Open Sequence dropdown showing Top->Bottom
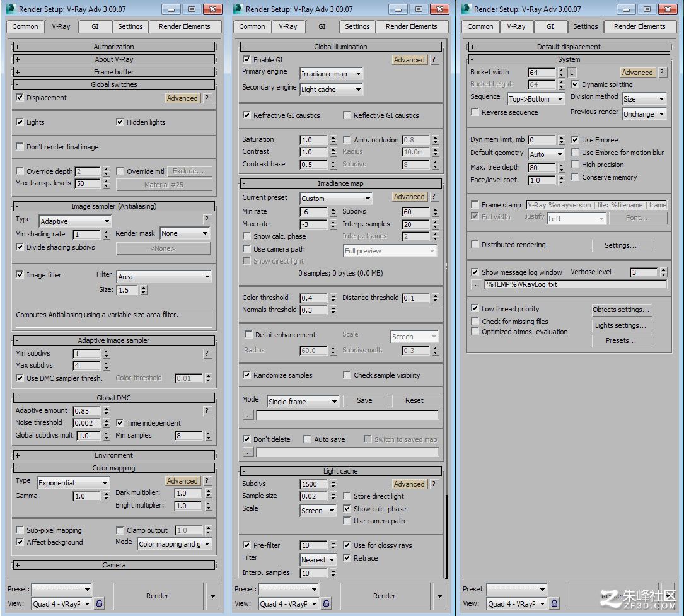 [536, 99]
